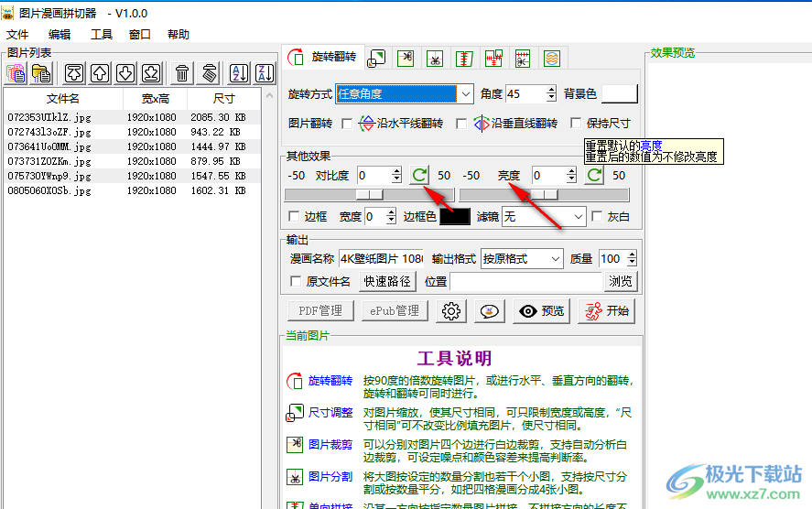Screen dimensions: 812x509
Task: Switch to the image split tab
Action: pyautogui.click(x=435, y=58)
